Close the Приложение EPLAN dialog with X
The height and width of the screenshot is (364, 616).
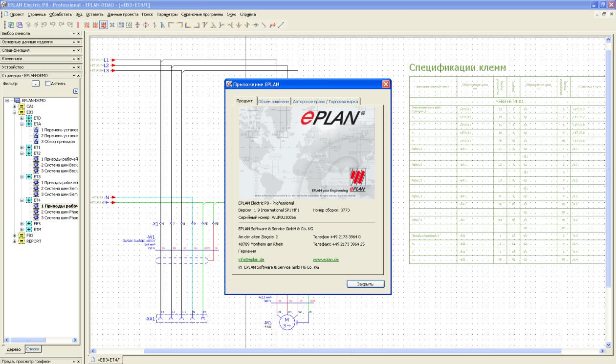tap(385, 84)
